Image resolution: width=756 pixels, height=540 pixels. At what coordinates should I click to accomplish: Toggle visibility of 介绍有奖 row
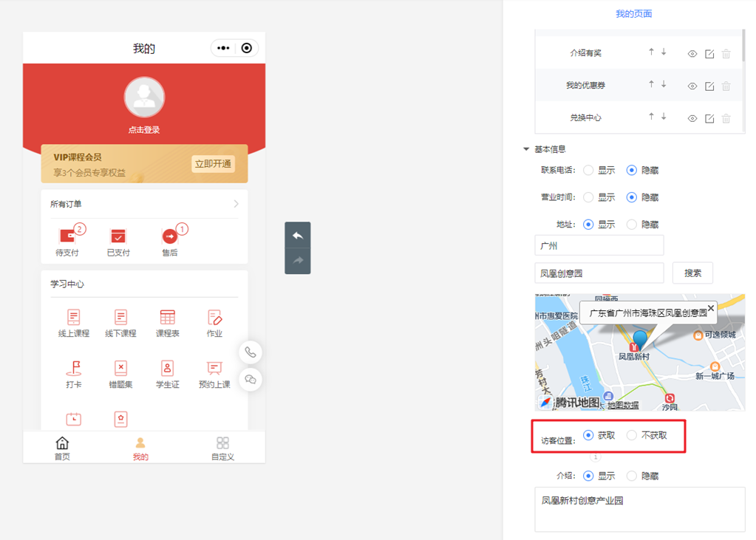(x=692, y=54)
